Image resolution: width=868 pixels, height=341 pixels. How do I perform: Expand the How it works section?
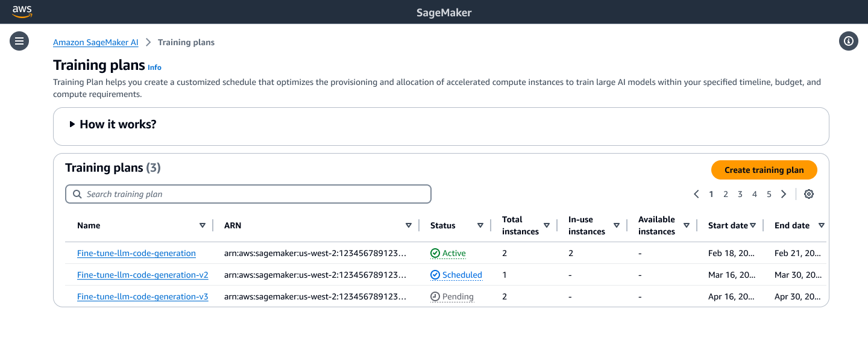tap(113, 125)
